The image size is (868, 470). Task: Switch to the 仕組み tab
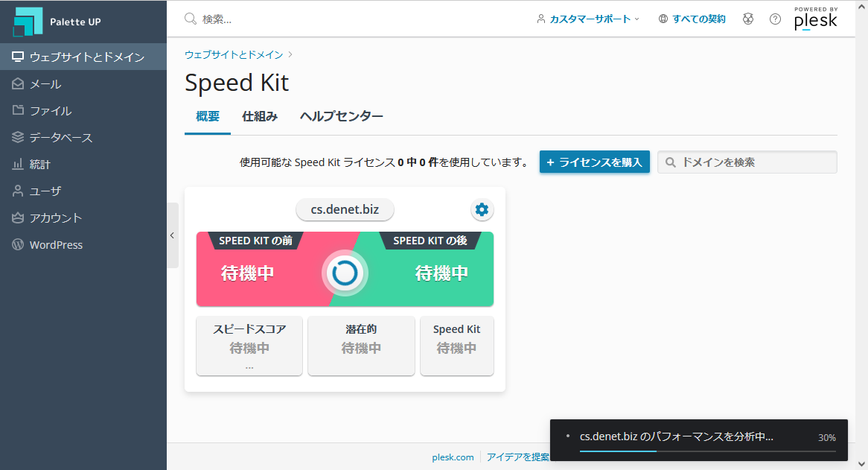coord(260,116)
